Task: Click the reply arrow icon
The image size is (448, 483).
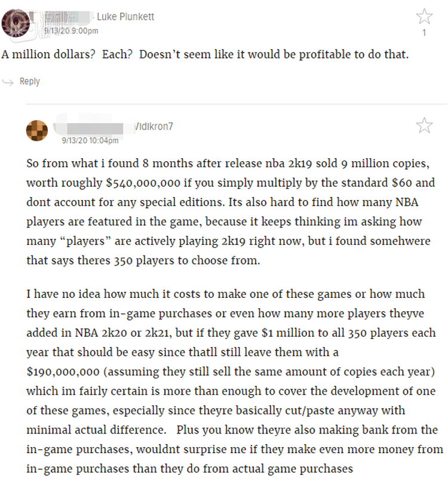Action: [x=8, y=82]
